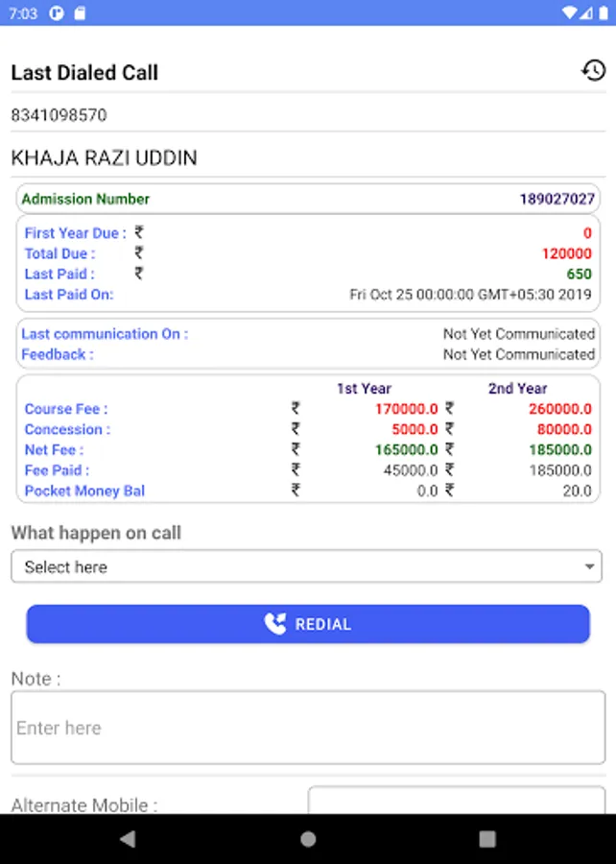
Task: Tap the Alternate Mobile input box
Action: (x=456, y=801)
